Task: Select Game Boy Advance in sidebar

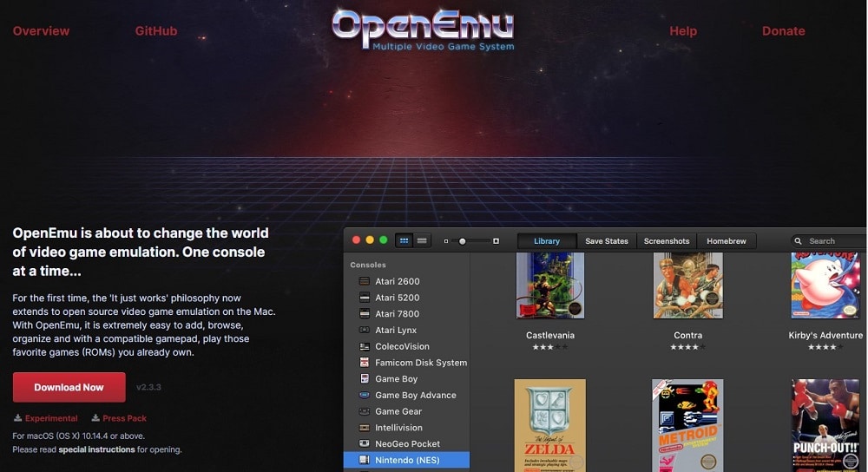Action: coord(406,395)
